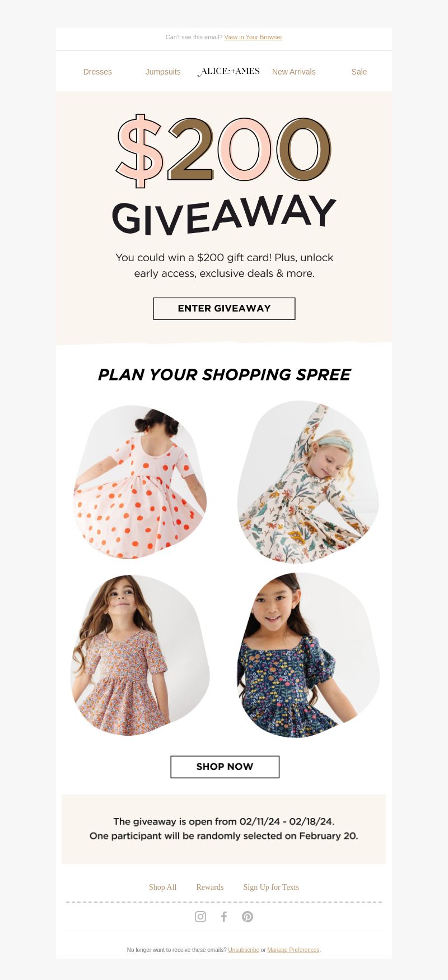448x980 pixels.
Task: Open the Facebook icon in footer
Action: (x=224, y=917)
